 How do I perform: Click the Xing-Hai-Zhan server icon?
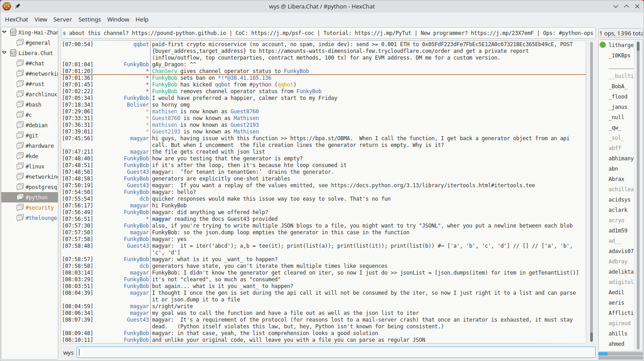[x=13, y=32]
